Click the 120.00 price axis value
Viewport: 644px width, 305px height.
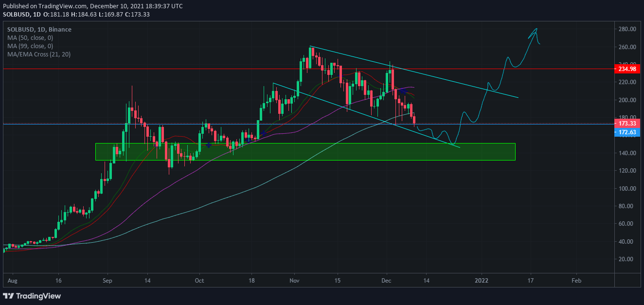627,171
